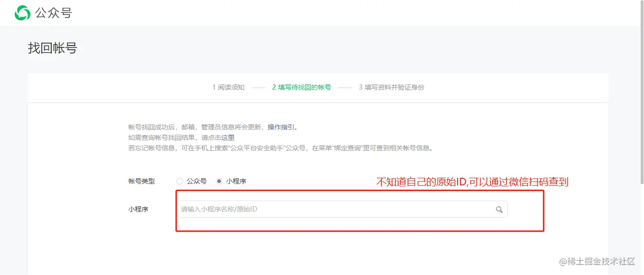The height and width of the screenshot is (275, 644).
Task: Click the line mentioning 公众平台安全助手
Action: tap(281, 148)
